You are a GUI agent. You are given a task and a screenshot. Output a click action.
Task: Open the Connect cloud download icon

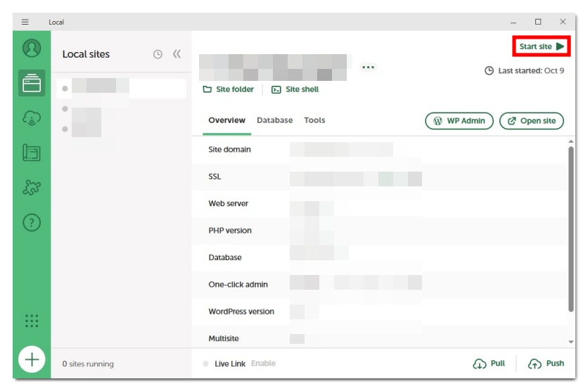[32, 118]
